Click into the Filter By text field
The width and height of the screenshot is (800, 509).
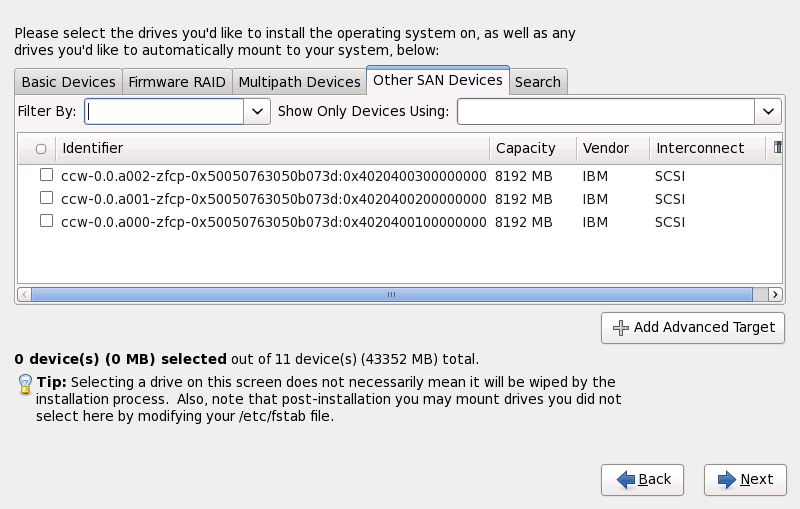click(x=165, y=111)
